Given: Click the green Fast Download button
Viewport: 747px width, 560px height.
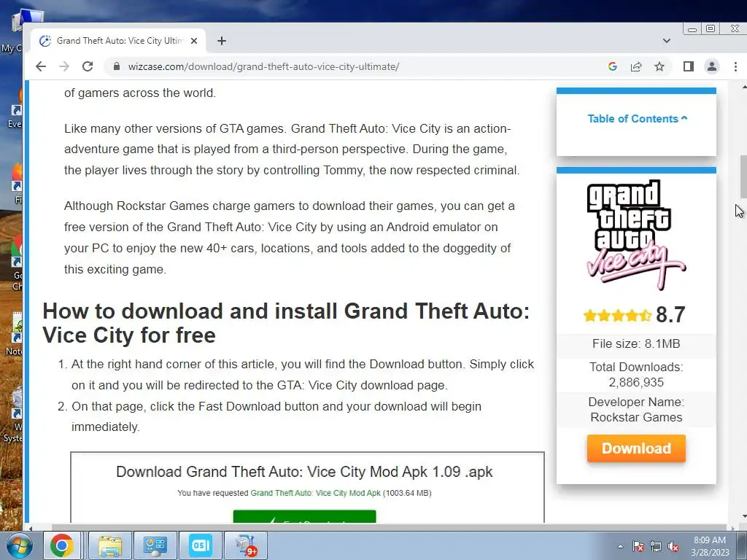Looking at the screenshot, I should click(304, 516).
